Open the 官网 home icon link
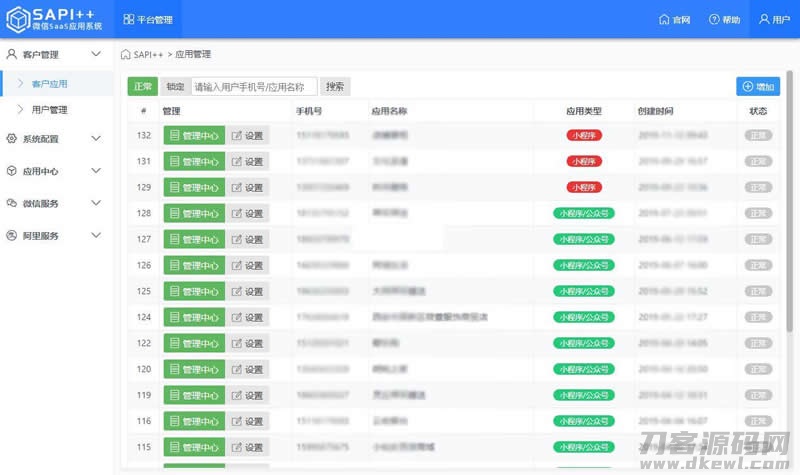This screenshot has height=475, width=800. coord(664,20)
